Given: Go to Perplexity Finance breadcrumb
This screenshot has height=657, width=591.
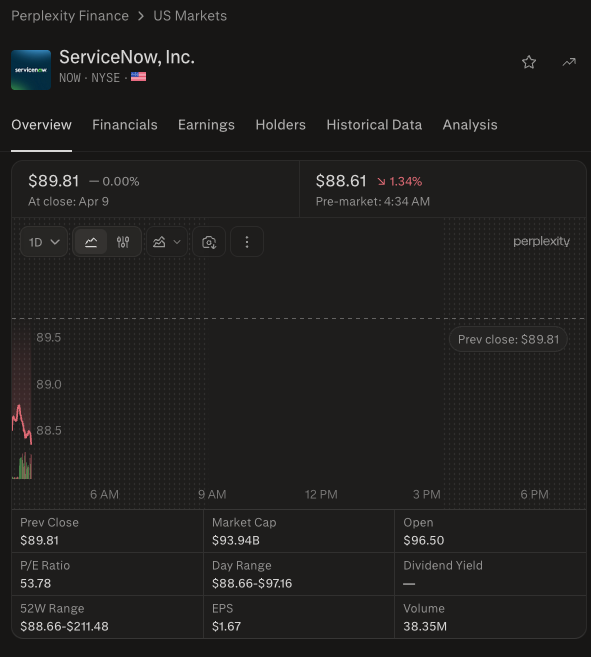Looking at the screenshot, I should pos(70,16).
